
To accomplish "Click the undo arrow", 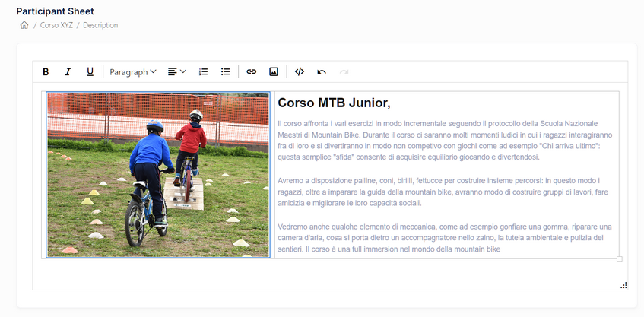I will point(322,72).
